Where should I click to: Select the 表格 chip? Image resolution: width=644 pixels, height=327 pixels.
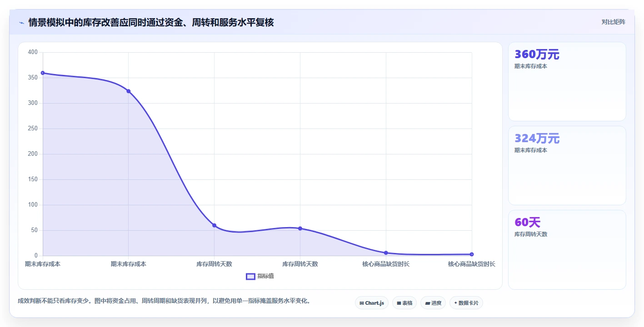point(404,303)
